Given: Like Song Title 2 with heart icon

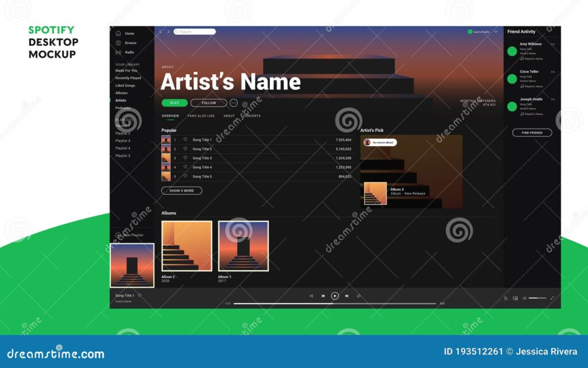Looking at the screenshot, I should (185, 149).
